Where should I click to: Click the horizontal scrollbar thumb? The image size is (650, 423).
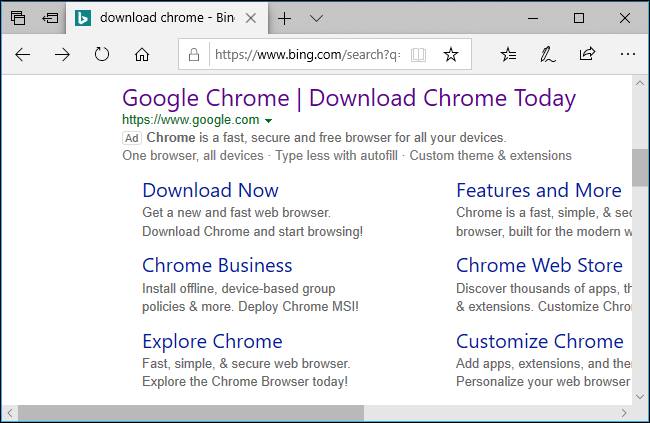click(190, 412)
